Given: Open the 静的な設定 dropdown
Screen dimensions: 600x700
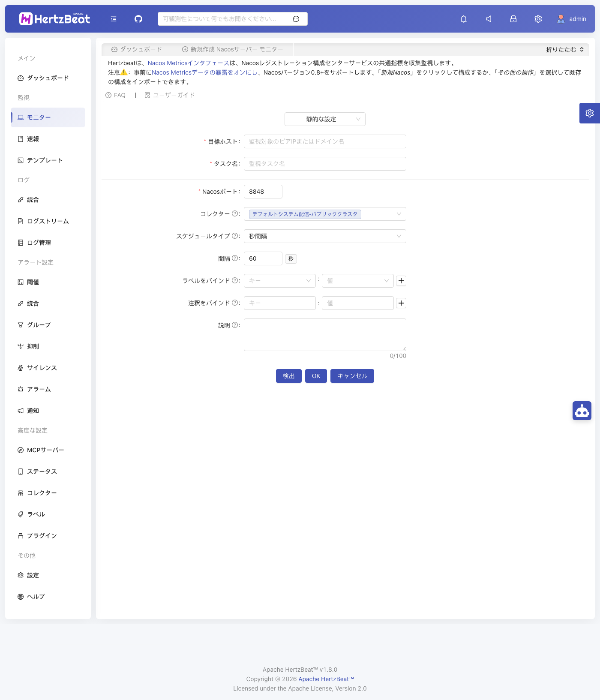Looking at the screenshot, I should (x=325, y=119).
